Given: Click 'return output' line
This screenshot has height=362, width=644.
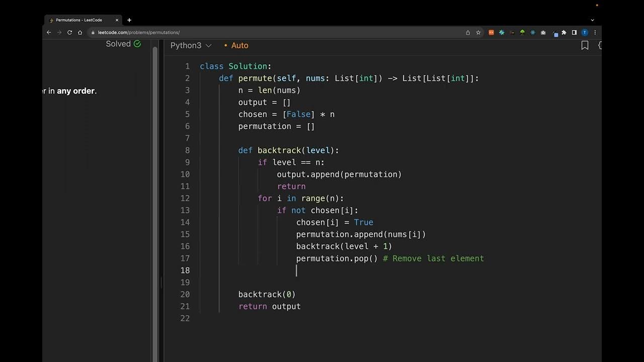Looking at the screenshot, I should [269, 307].
